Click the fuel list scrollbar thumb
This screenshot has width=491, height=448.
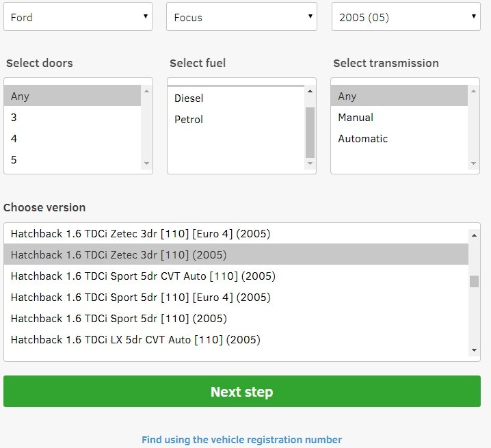point(310,133)
